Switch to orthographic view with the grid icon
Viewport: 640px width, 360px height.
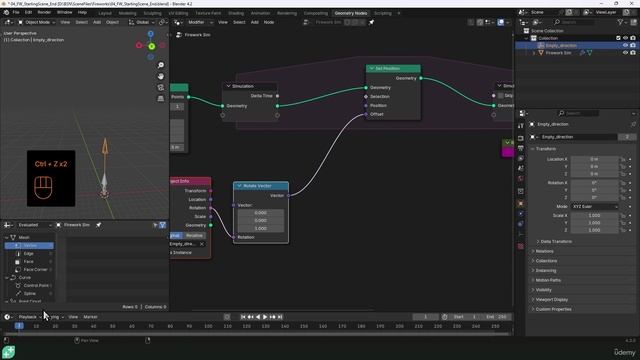click(161, 98)
